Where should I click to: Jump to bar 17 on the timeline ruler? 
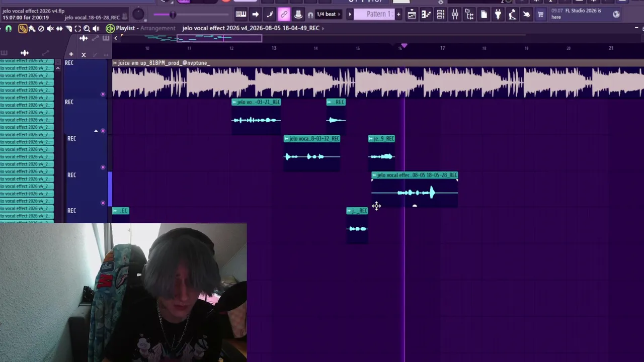tap(442, 48)
